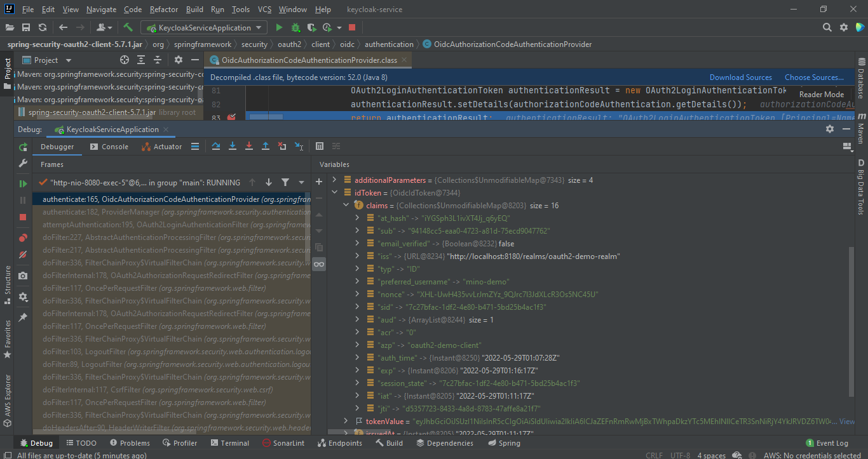Click the Debug bug icon in toolbar

pyautogui.click(x=295, y=27)
